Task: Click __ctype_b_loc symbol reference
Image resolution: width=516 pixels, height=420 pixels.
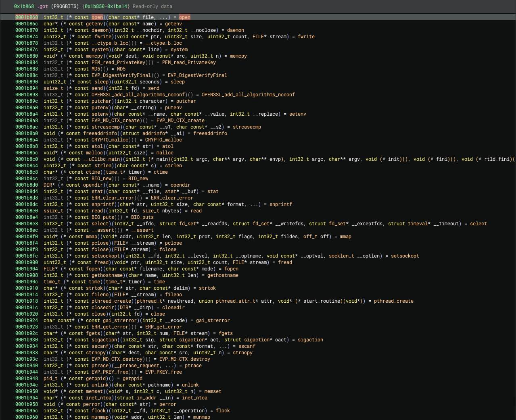Action: (163, 43)
